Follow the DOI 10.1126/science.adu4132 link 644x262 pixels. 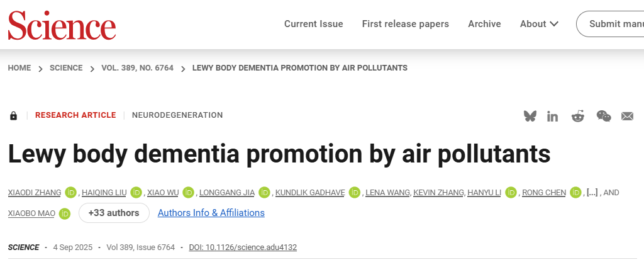click(x=243, y=248)
